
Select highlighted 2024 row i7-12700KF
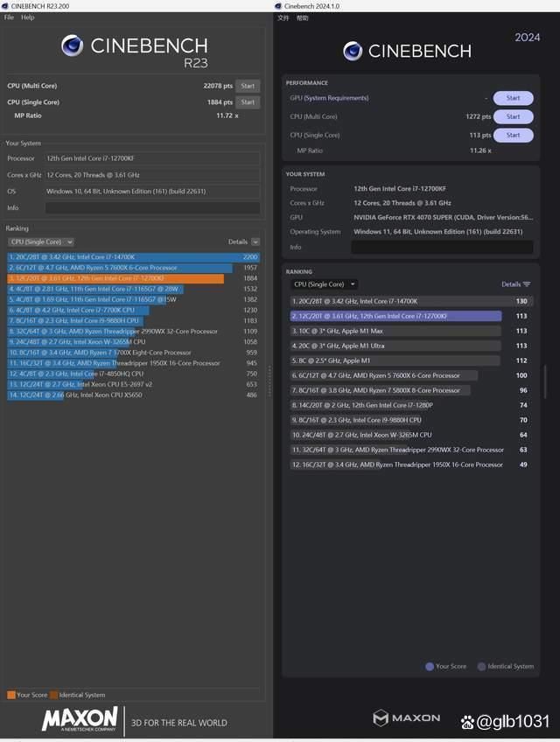pyautogui.click(x=411, y=316)
